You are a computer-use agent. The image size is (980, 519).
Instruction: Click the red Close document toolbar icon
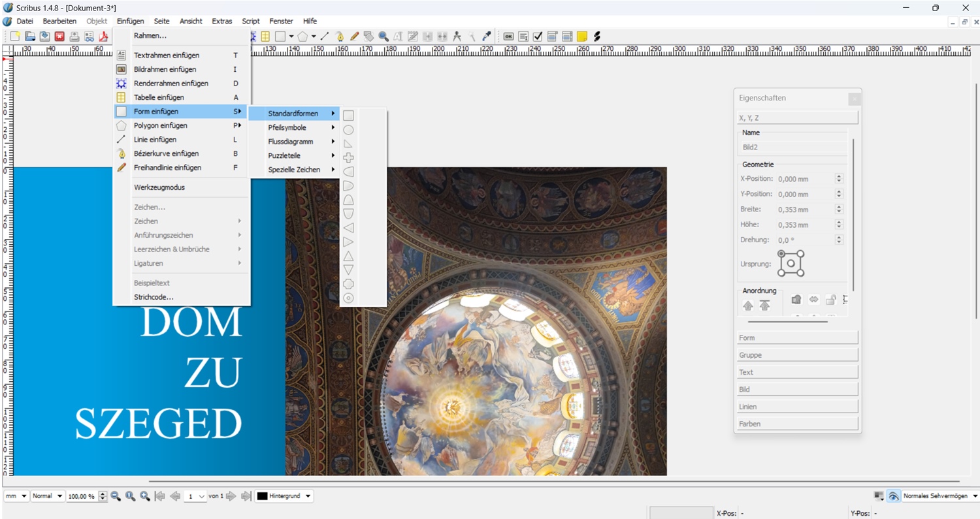[59, 37]
